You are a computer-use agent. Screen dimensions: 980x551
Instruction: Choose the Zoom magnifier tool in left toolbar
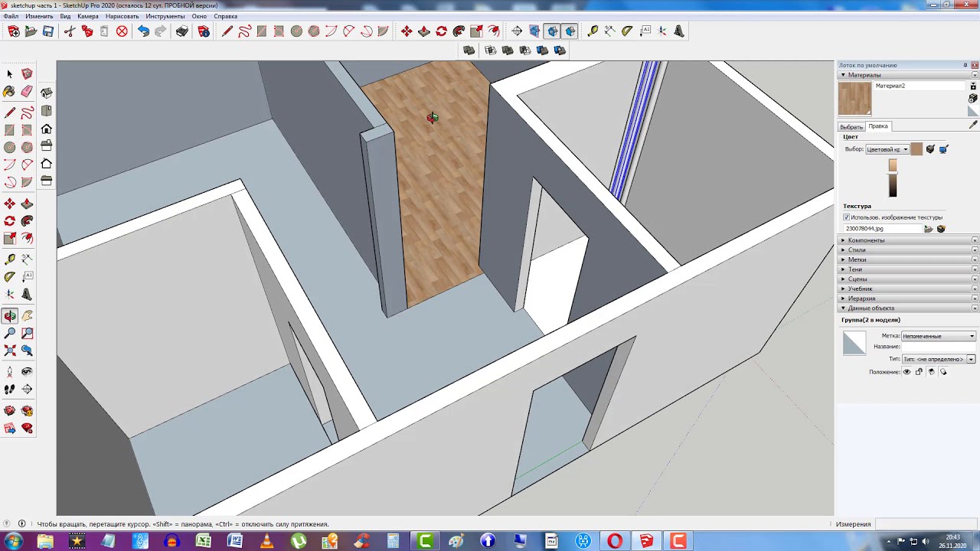(x=9, y=334)
